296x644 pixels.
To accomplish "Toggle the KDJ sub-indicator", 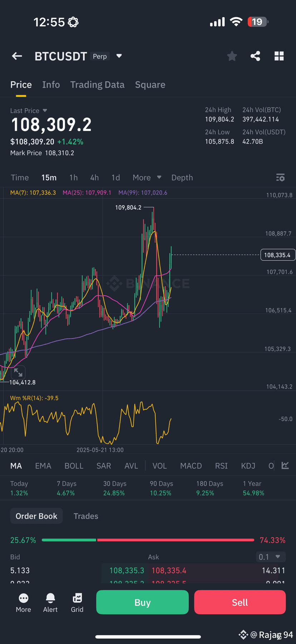I will point(248,466).
